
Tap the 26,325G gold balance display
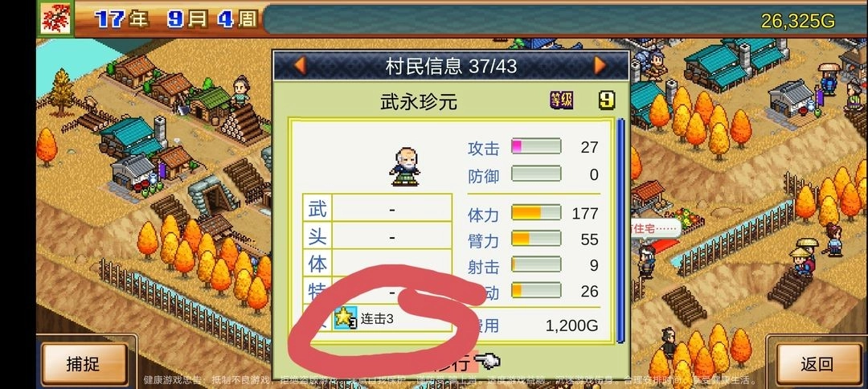coord(797,21)
